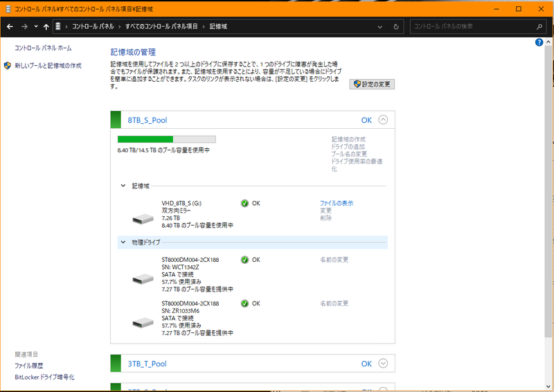This screenshot has width=554, height=392.
Task: Collapse the 記憶域 subsection
Action: [123, 186]
